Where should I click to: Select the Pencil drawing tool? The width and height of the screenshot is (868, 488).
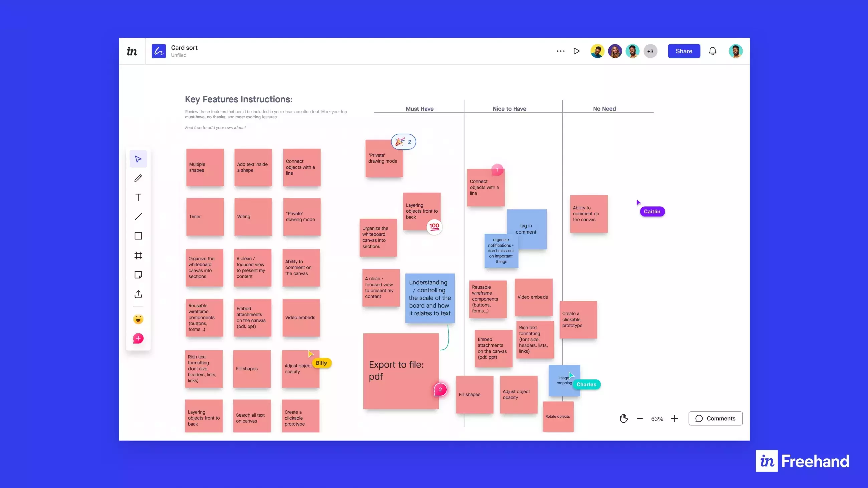pos(138,178)
